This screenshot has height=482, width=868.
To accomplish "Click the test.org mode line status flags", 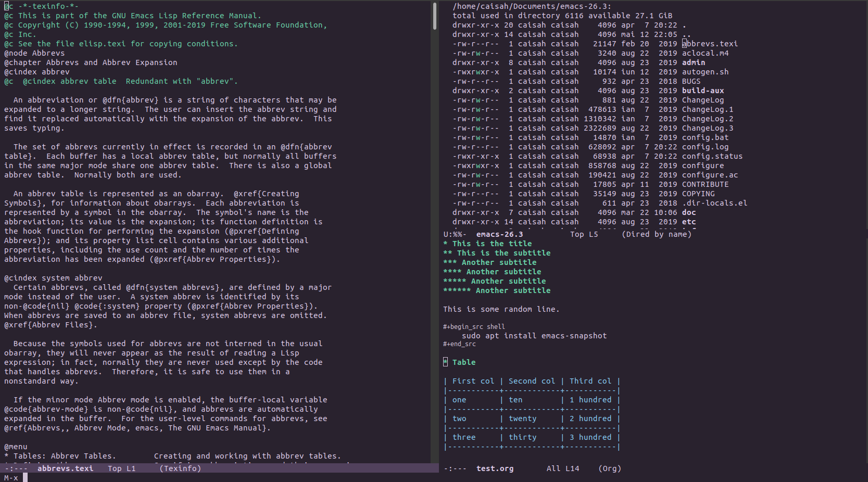I will pos(455,468).
